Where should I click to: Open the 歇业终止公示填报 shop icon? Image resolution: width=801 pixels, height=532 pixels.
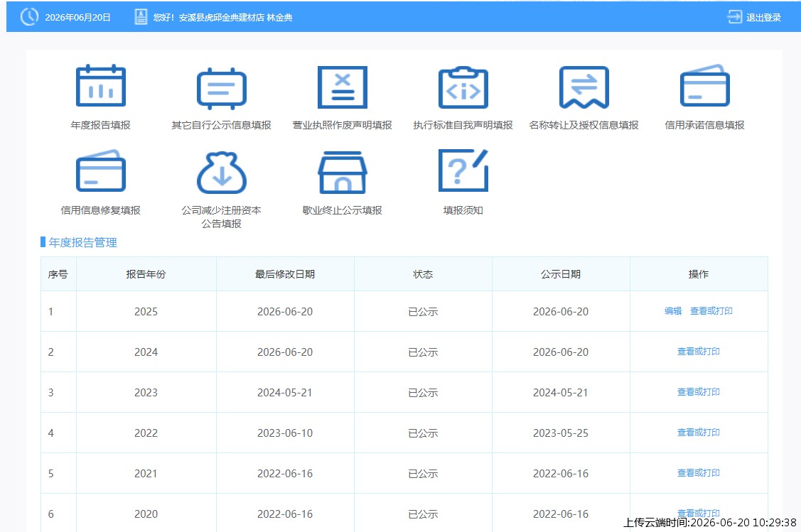click(343, 173)
